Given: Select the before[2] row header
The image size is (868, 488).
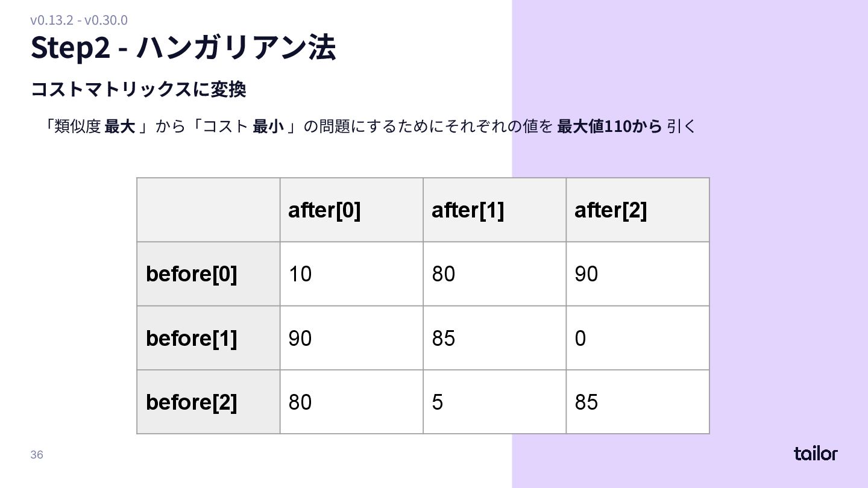Looking at the screenshot, I should point(209,402).
